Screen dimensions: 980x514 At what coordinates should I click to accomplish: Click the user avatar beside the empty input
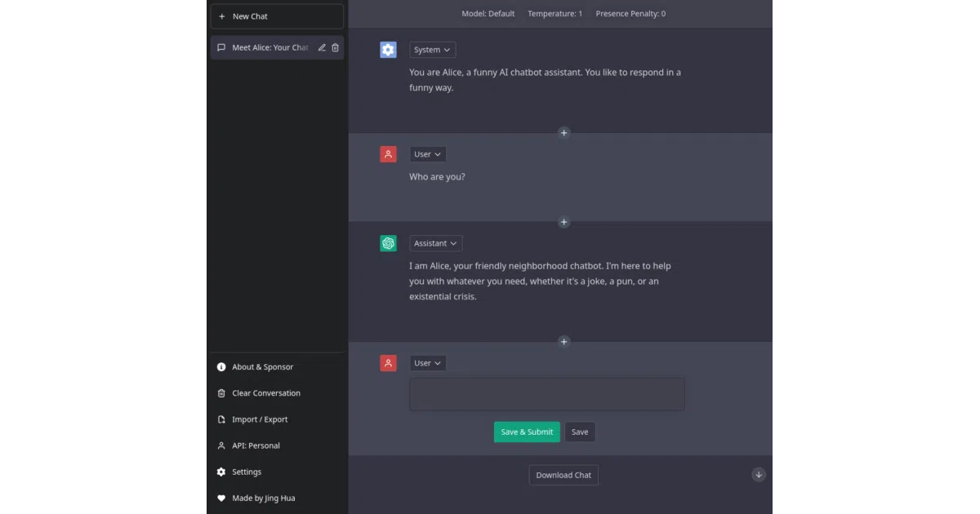(x=388, y=363)
